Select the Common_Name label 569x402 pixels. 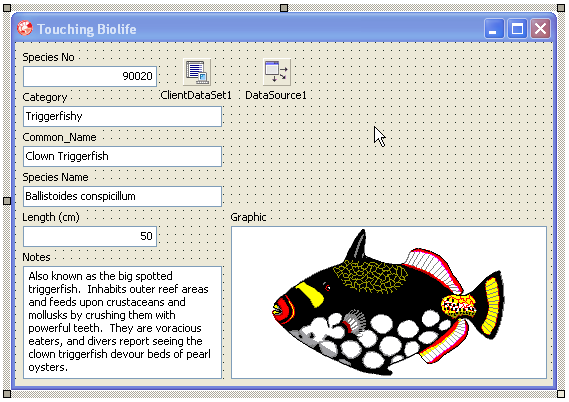coord(60,137)
